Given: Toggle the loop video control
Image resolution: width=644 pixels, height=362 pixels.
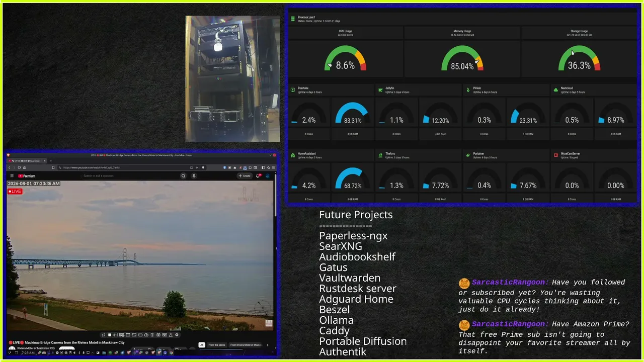Looking at the screenshot, I should coord(104,335).
